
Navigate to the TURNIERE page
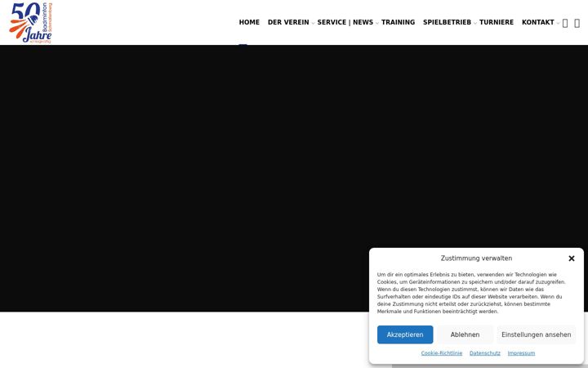(497, 22)
